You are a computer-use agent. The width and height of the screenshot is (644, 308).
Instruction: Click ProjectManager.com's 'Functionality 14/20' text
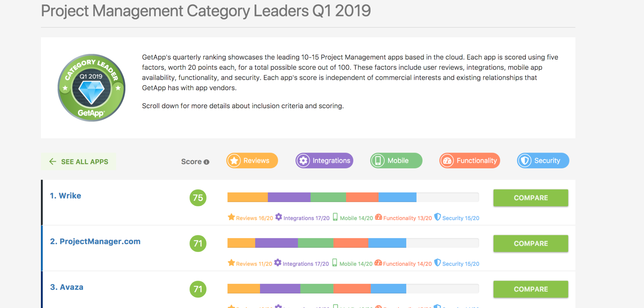pos(407,264)
